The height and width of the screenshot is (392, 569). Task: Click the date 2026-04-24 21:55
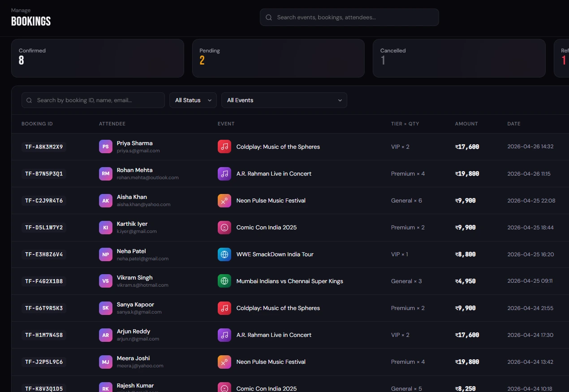pyautogui.click(x=530, y=308)
